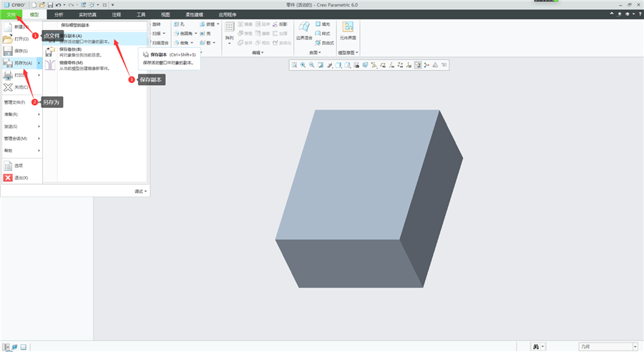Click the 倒圆角 (Round) tool

(183, 34)
